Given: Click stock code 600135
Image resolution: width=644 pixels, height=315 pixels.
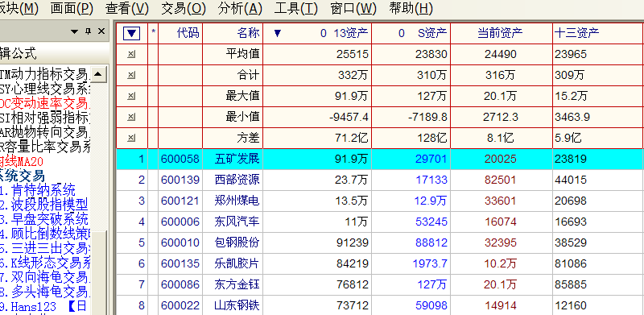Looking at the screenshot, I should (x=180, y=263).
